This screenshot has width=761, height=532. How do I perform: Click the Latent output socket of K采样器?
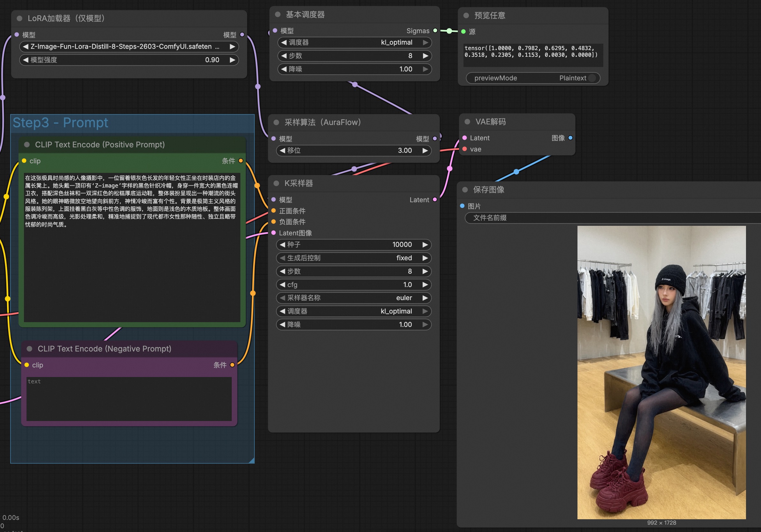tap(435, 199)
